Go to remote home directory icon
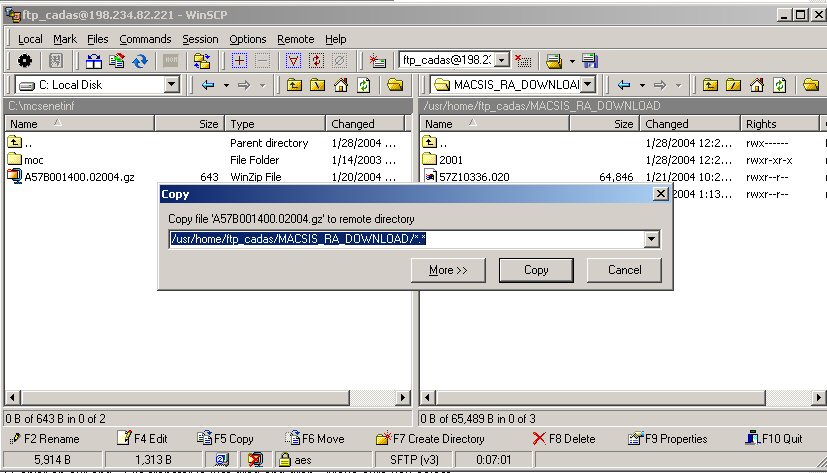 pyautogui.click(x=757, y=84)
